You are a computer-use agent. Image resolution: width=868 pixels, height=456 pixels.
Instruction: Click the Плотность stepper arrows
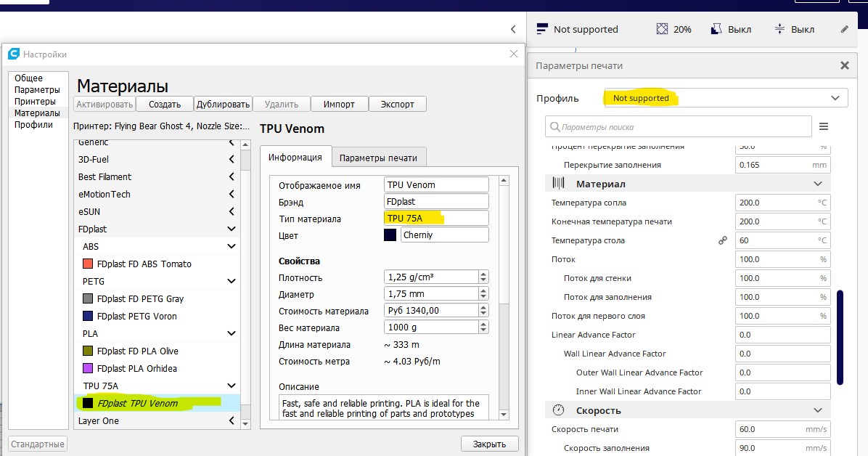[x=484, y=277]
